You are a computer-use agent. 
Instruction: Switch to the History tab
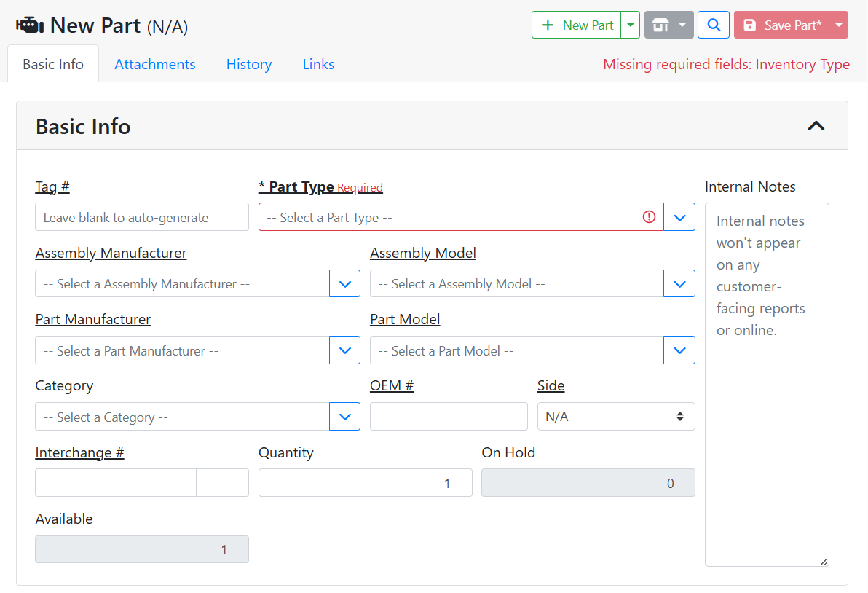coord(249,64)
